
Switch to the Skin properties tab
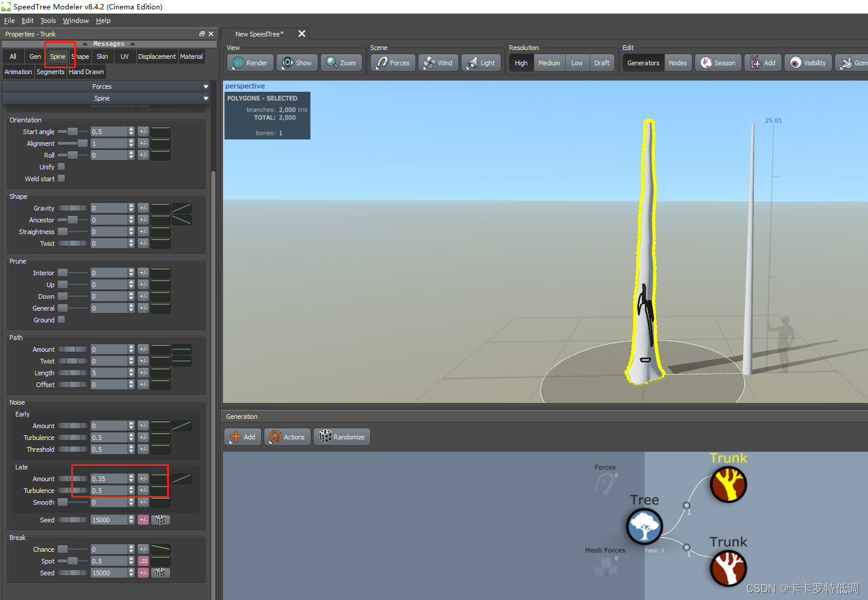102,56
